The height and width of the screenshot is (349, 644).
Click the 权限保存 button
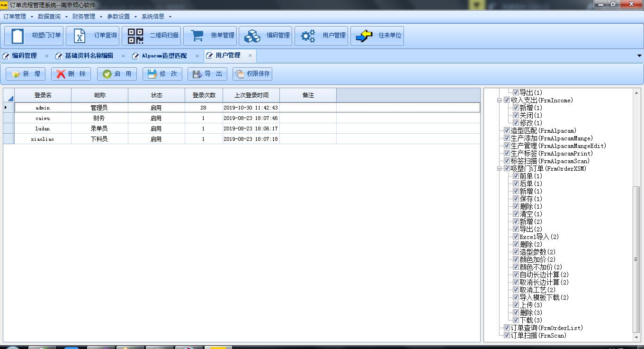click(x=252, y=74)
